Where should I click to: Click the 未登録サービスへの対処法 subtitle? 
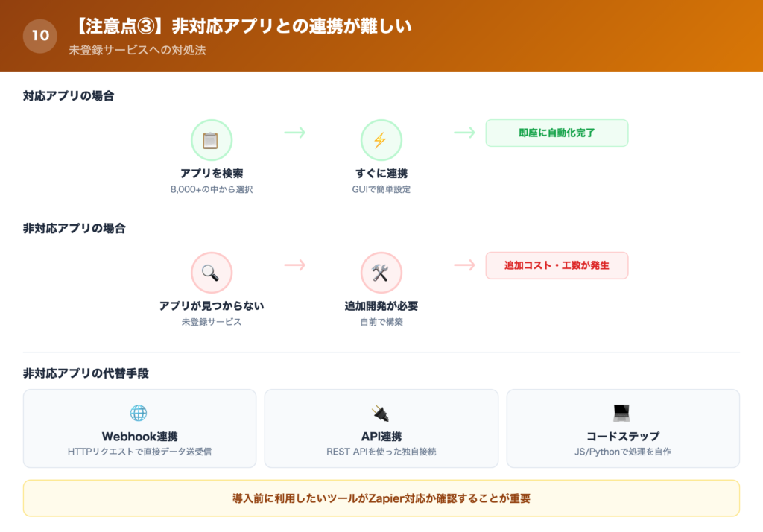pos(135,51)
